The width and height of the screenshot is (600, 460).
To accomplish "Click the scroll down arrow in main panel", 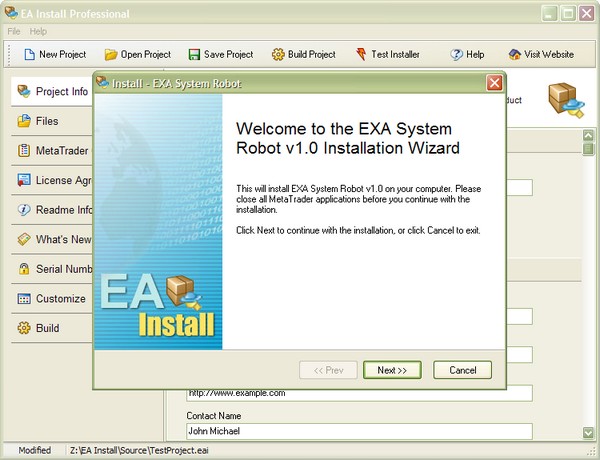I will click(x=588, y=433).
